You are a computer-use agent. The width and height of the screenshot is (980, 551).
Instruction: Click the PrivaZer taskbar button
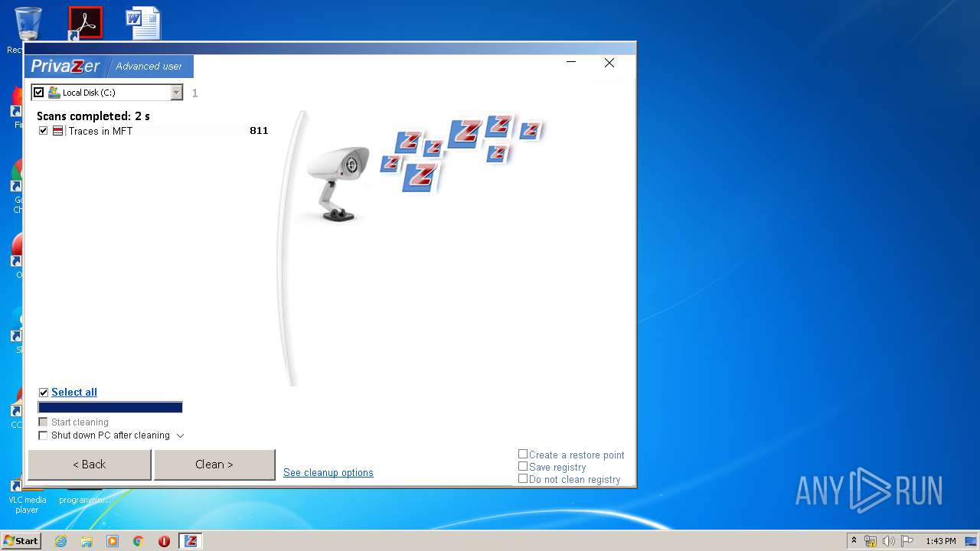(x=191, y=541)
